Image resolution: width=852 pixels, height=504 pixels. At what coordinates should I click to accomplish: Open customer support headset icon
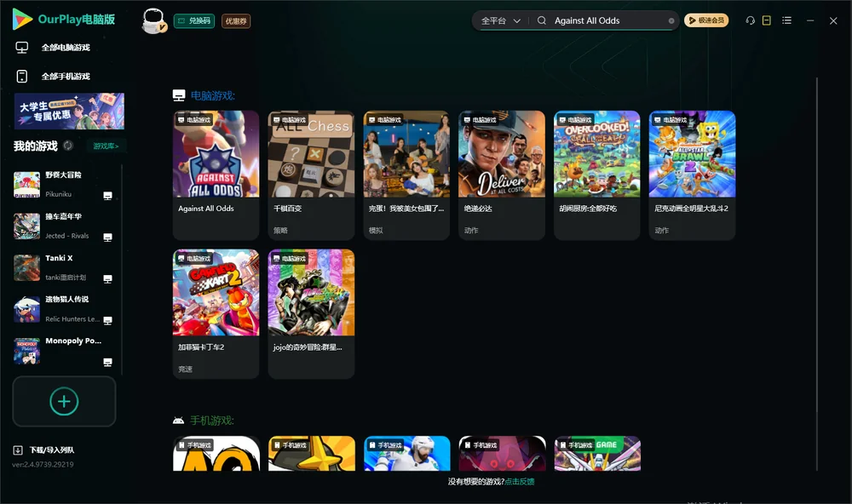pos(751,20)
